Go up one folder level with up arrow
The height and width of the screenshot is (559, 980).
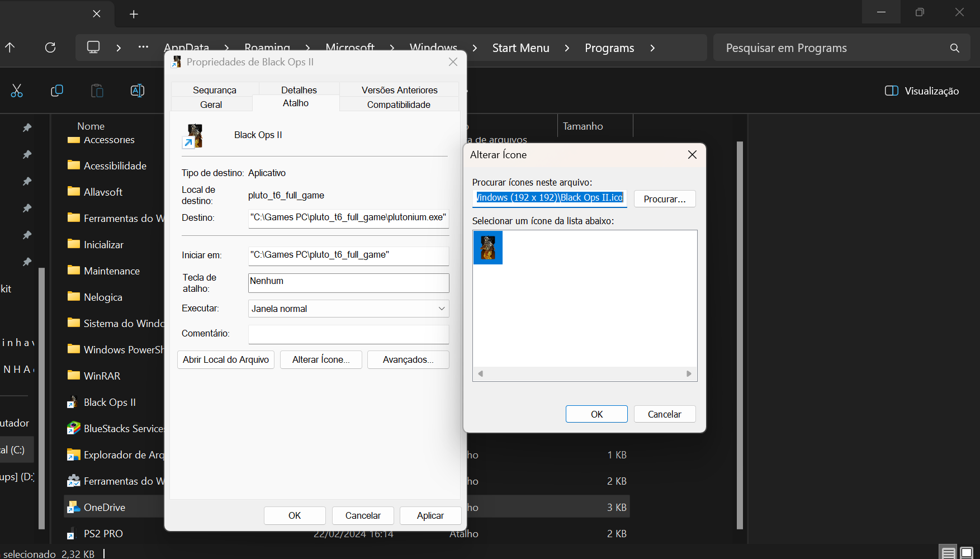10,48
